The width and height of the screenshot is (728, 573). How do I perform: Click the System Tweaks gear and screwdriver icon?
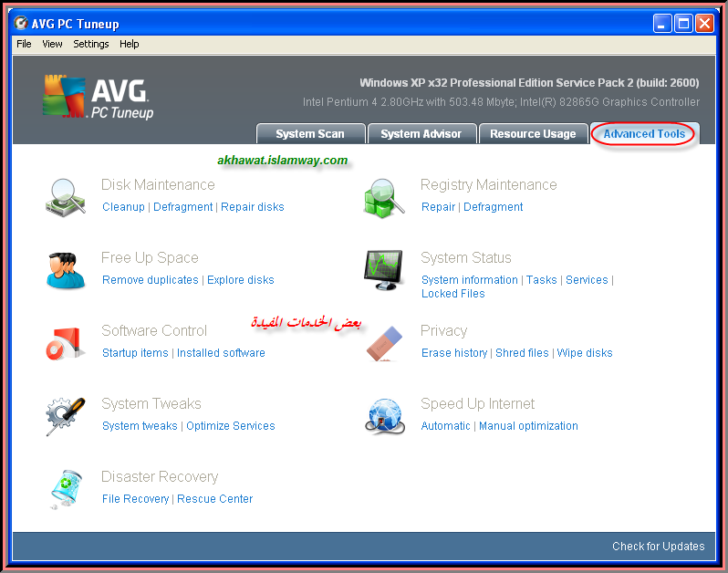[x=66, y=416]
